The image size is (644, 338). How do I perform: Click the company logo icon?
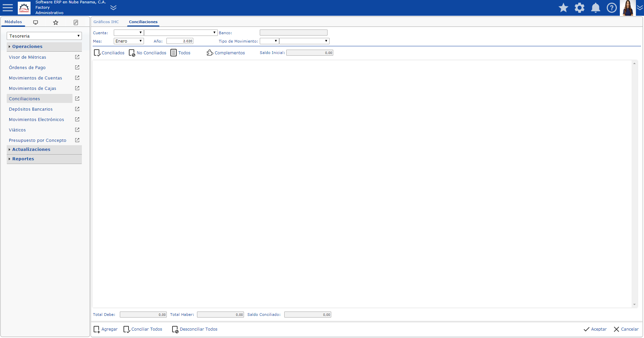[x=24, y=8]
